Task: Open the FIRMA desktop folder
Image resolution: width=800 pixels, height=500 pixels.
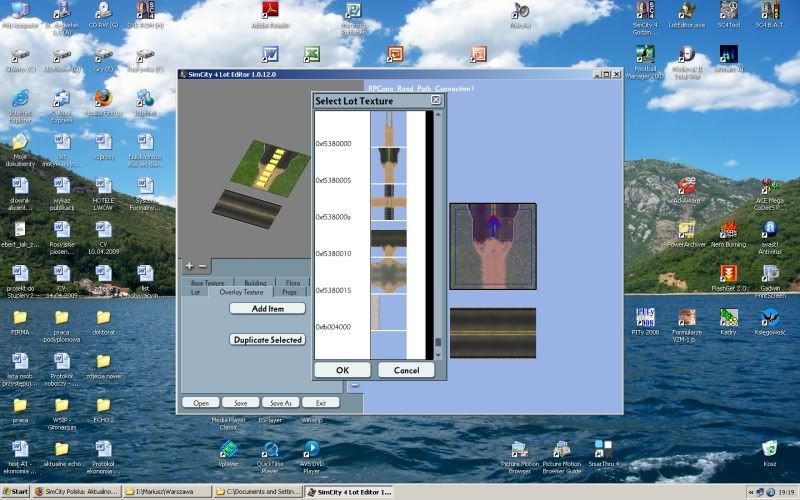Action: coord(20,322)
